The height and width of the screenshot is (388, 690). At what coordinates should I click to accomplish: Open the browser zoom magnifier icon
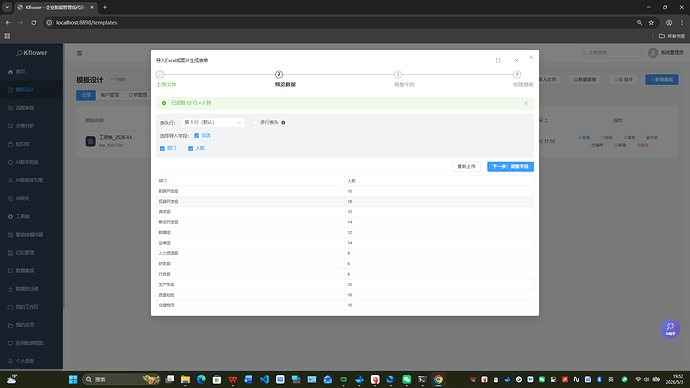pyautogui.click(x=639, y=22)
